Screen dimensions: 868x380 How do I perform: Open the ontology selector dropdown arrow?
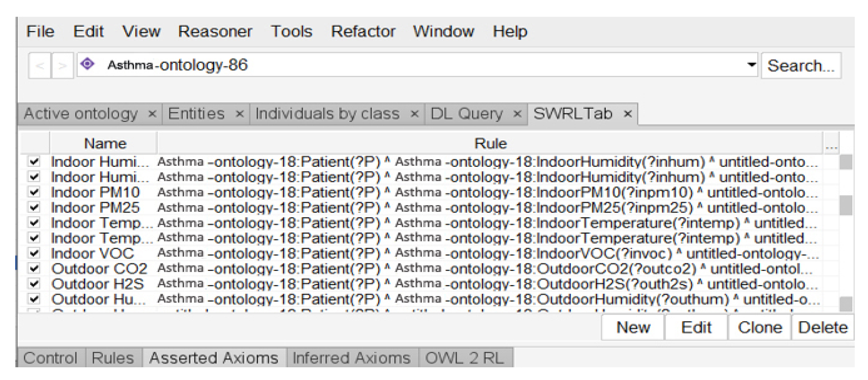751,65
